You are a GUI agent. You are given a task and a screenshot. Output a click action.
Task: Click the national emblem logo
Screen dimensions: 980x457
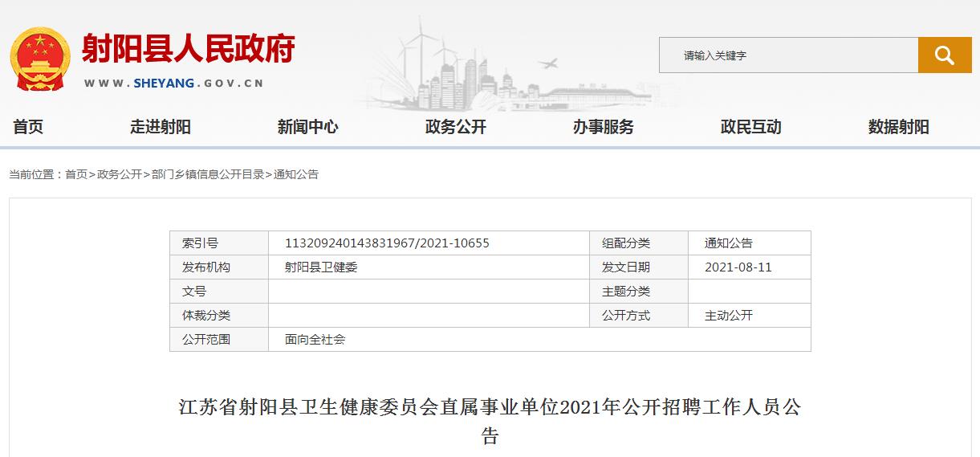40,59
